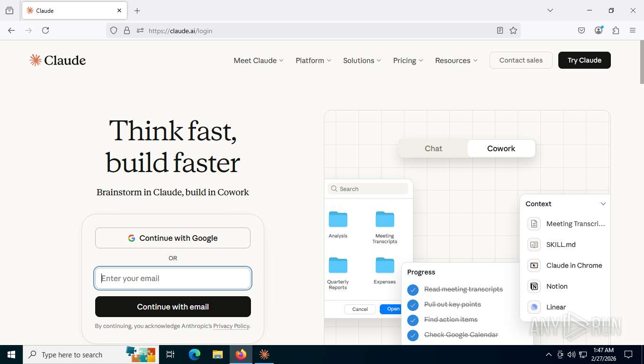
Task: Open the Claude app taskbar icon
Action: (264, 355)
